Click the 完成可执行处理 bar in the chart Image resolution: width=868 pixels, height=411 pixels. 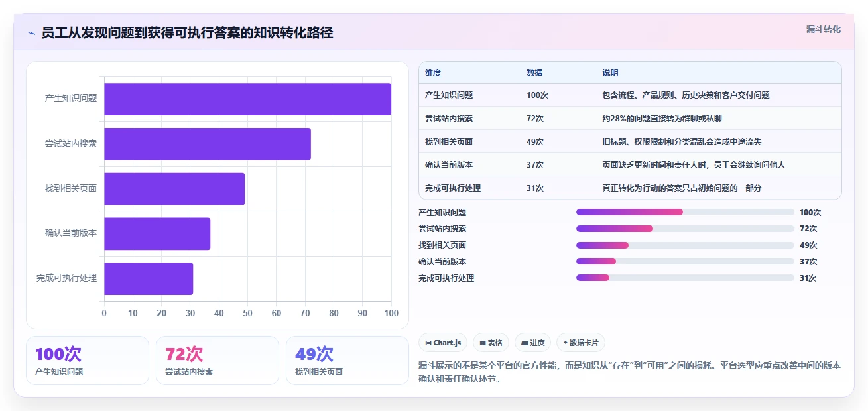149,278
